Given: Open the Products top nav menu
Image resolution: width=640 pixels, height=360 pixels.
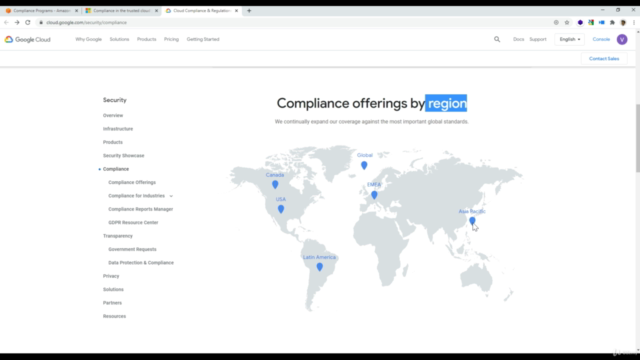Looking at the screenshot, I should click(147, 39).
